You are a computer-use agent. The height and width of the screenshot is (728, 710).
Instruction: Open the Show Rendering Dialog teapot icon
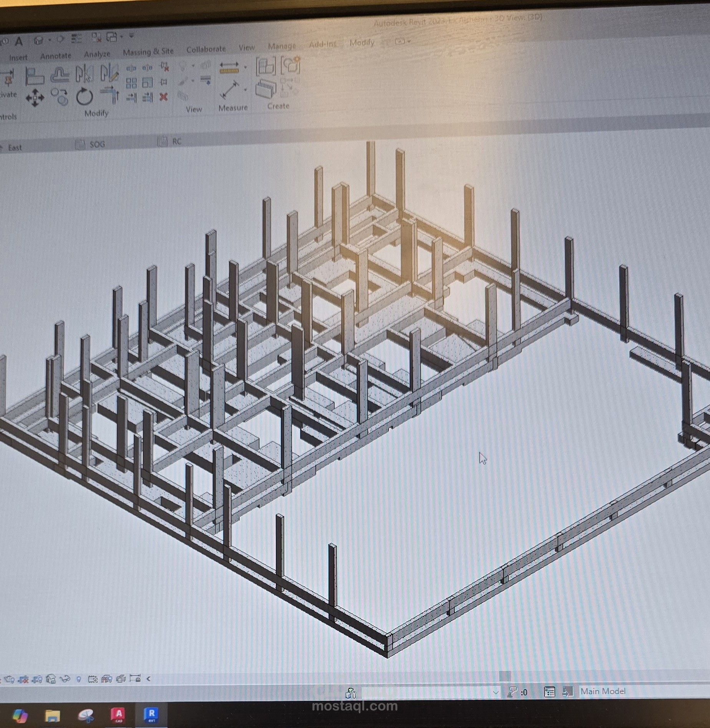[x=9, y=679]
